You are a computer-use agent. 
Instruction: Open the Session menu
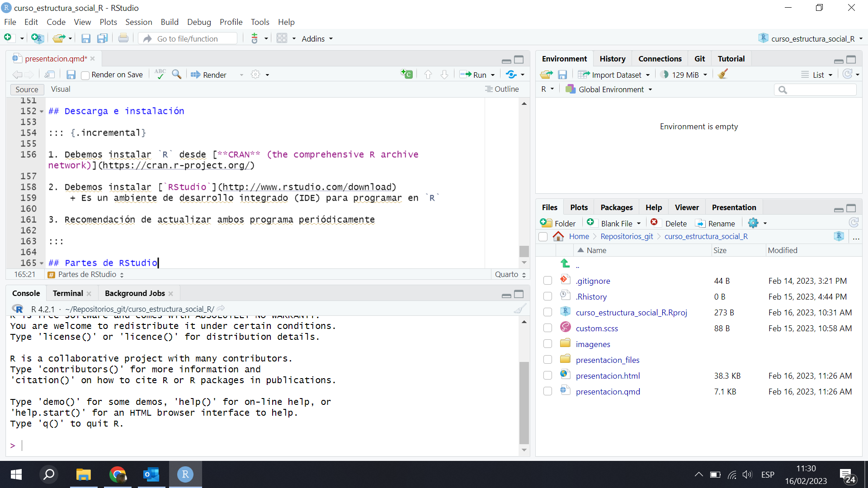[x=138, y=22]
